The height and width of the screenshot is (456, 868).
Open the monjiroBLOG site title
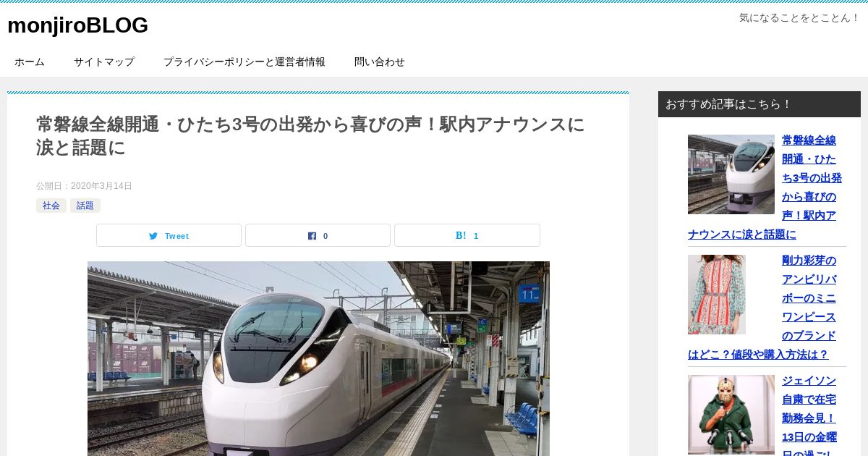click(77, 25)
